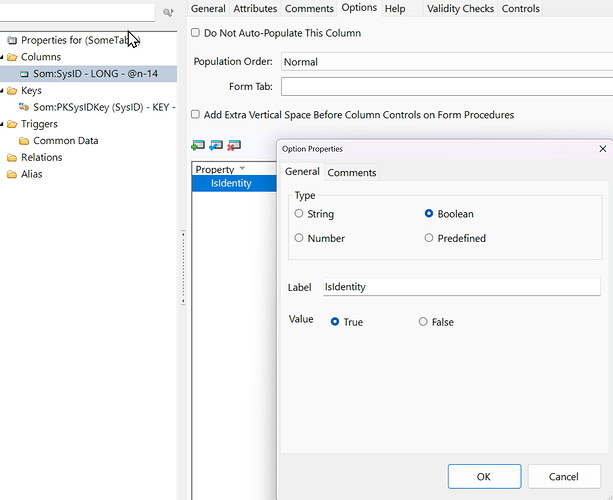Screen dimensions: 613x500
Task: Click into the Label text field
Action: tap(460, 287)
